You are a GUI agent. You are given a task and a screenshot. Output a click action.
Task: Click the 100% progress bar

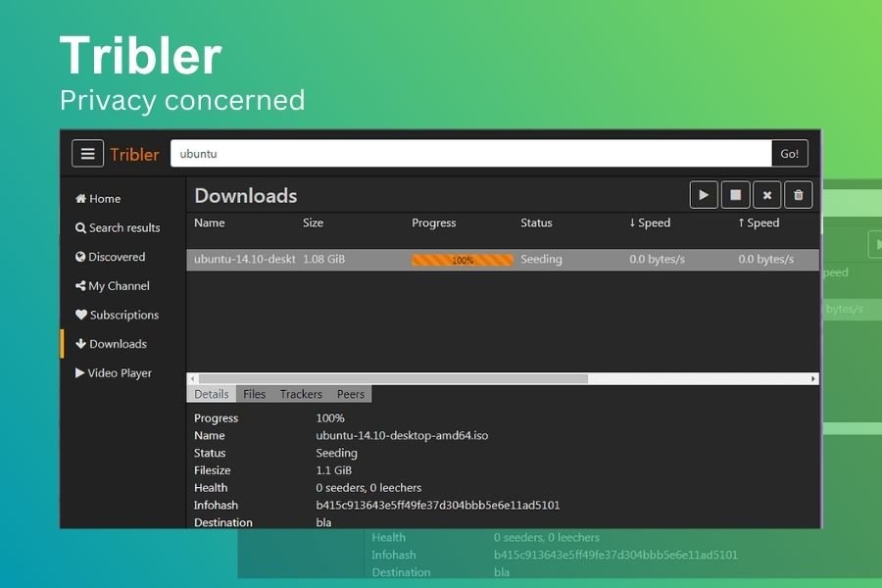pos(462,260)
